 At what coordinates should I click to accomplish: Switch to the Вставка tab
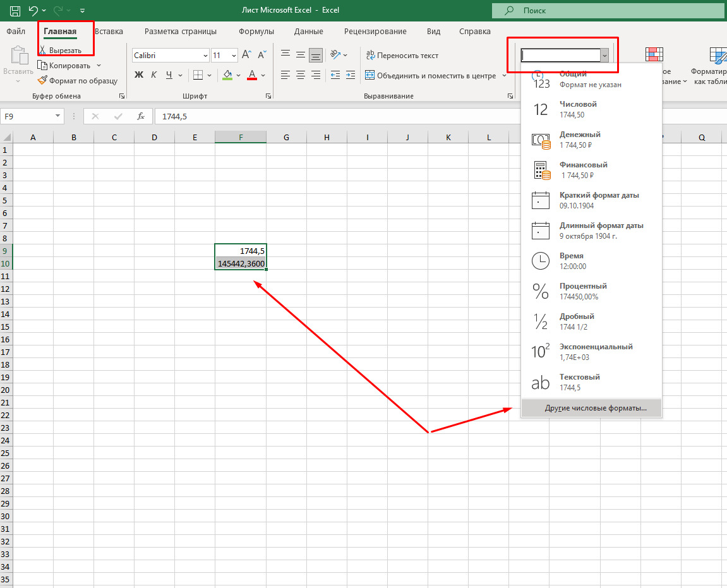click(109, 31)
